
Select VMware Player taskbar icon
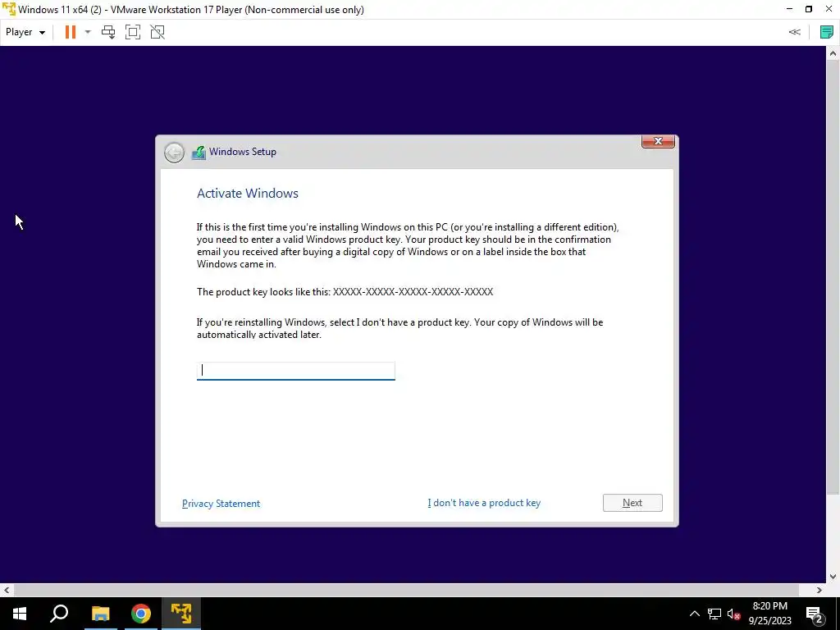click(181, 614)
